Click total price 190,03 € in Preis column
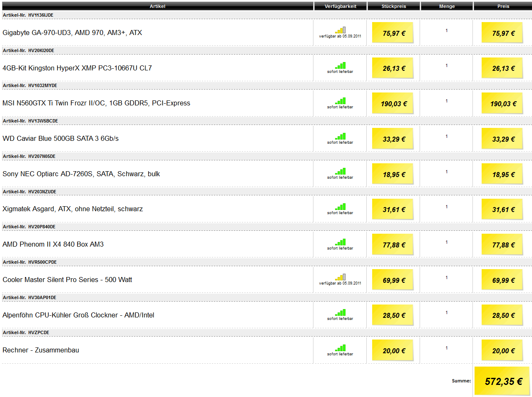Screen dimensions: 532x397 click(x=502, y=103)
